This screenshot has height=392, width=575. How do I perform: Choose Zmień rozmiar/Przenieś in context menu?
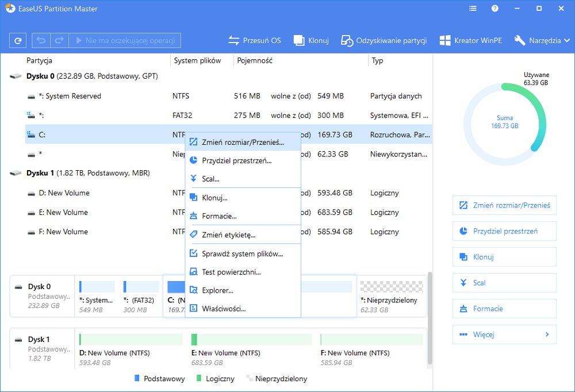pyautogui.click(x=243, y=143)
